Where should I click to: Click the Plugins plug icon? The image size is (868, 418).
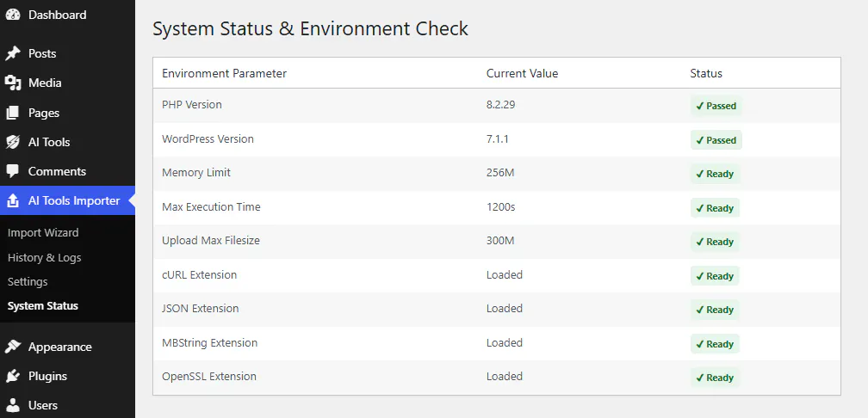click(x=13, y=376)
